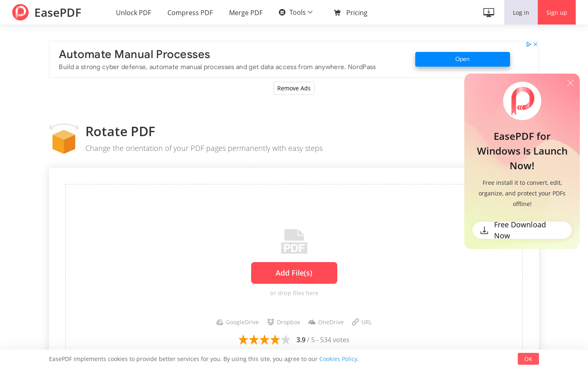
Task: Rate the tool four stars
Action: click(275, 339)
